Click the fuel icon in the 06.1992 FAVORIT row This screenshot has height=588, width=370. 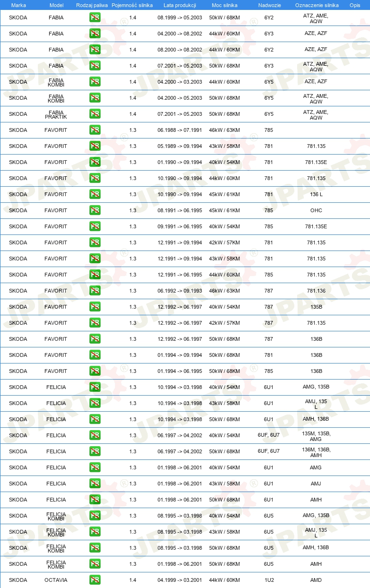(x=95, y=291)
